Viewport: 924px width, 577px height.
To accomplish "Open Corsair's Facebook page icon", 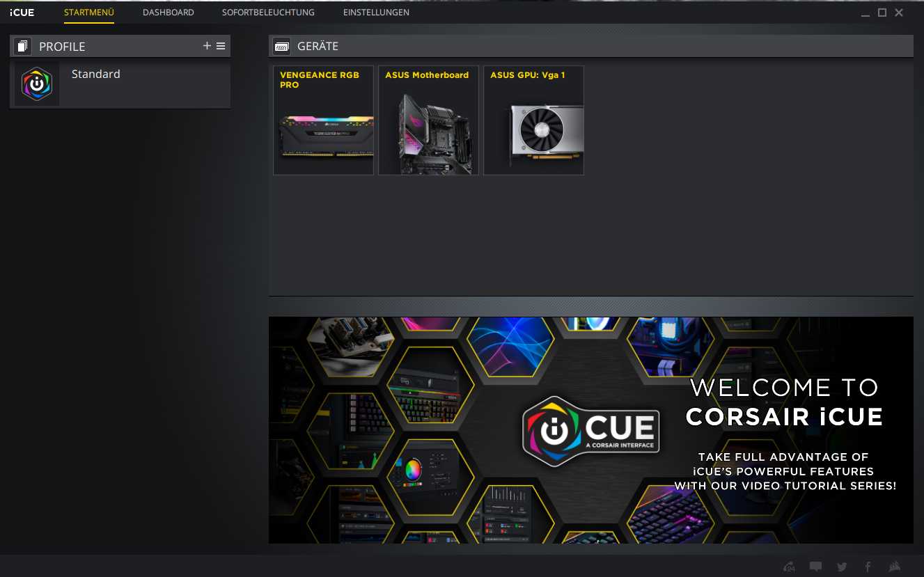I will click(868, 567).
